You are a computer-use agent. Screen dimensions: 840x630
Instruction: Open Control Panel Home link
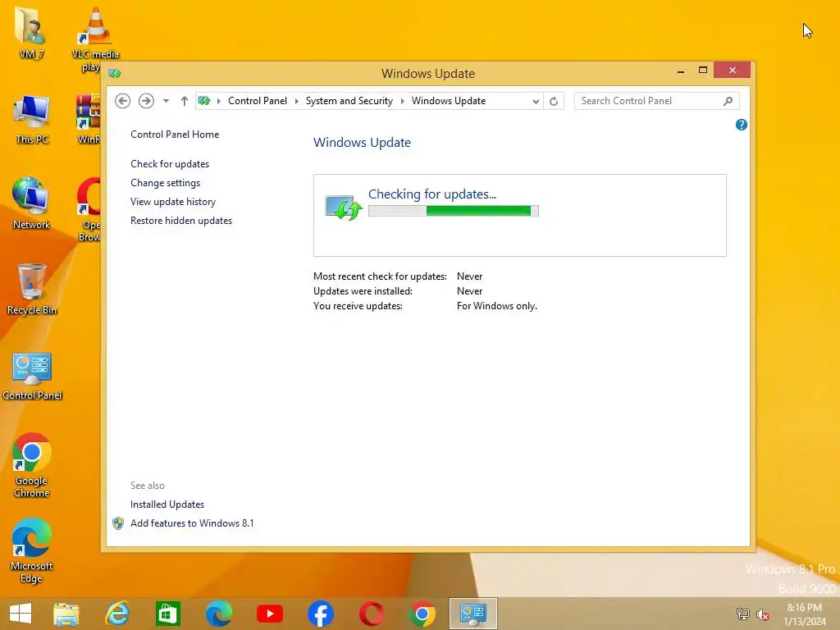pyautogui.click(x=175, y=135)
